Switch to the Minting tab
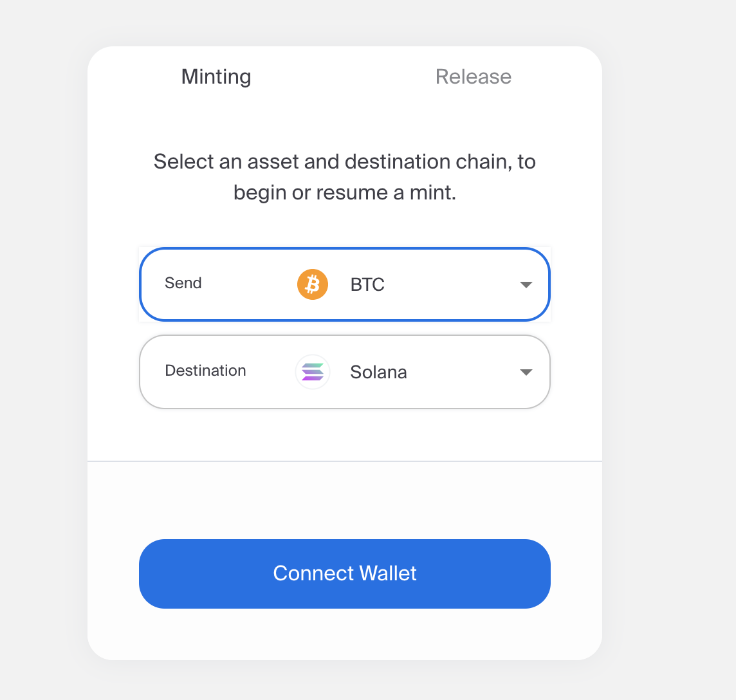This screenshot has width=736, height=700. point(216,77)
